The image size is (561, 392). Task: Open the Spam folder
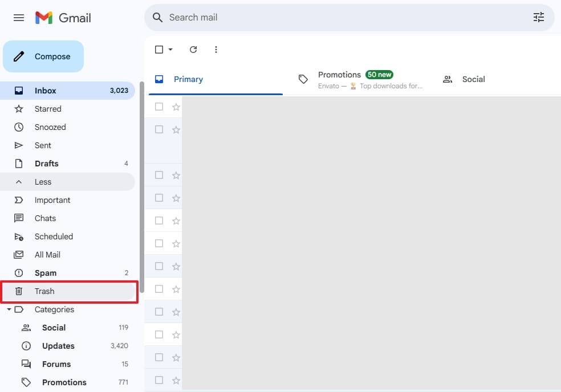coord(46,273)
